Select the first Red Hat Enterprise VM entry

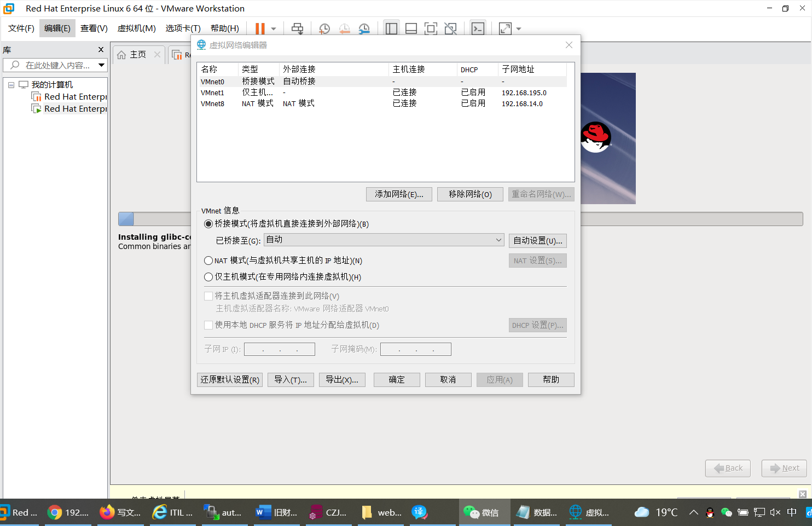pyautogui.click(x=69, y=97)
